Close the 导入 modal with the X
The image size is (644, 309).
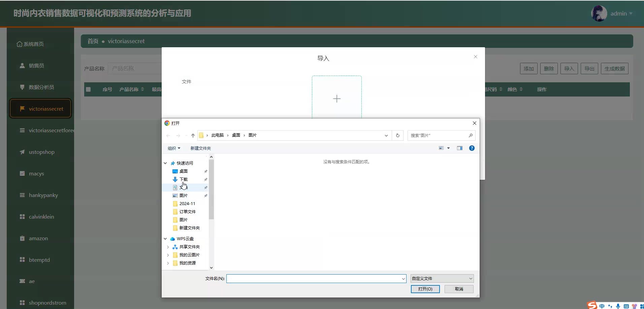(x=476, y=57)
